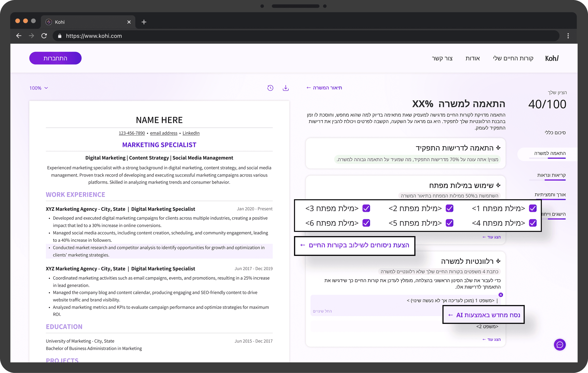The height and width of the screenshot is (373, 588).
Task: Uncheck the מילת מפתח 1 checkbox
Action: click(x=532, y=208)
